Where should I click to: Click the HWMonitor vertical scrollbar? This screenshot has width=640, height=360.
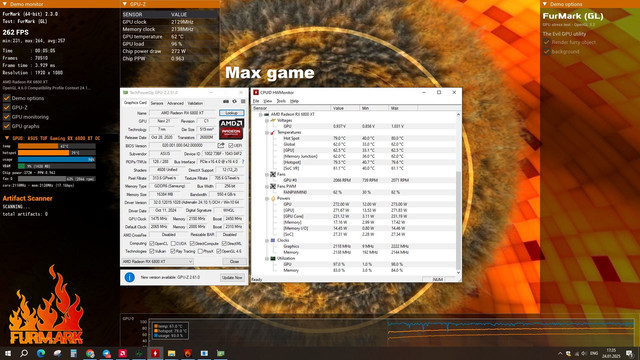pyautogui.click(x=458, y=194)
